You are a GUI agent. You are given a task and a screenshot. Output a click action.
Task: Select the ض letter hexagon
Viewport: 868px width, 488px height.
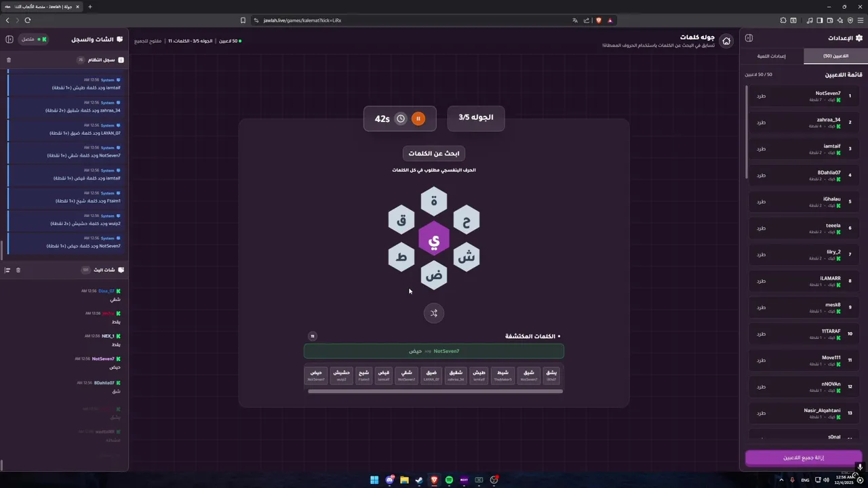434,276
